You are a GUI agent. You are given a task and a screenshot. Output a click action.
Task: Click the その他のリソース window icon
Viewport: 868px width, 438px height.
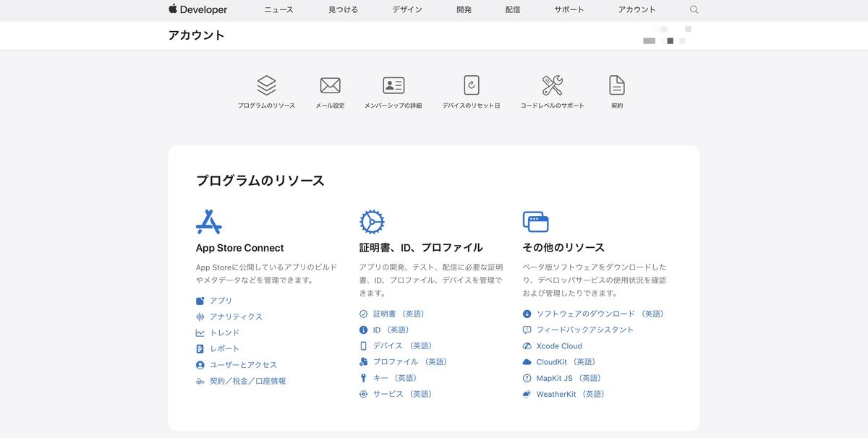point(535,222)
